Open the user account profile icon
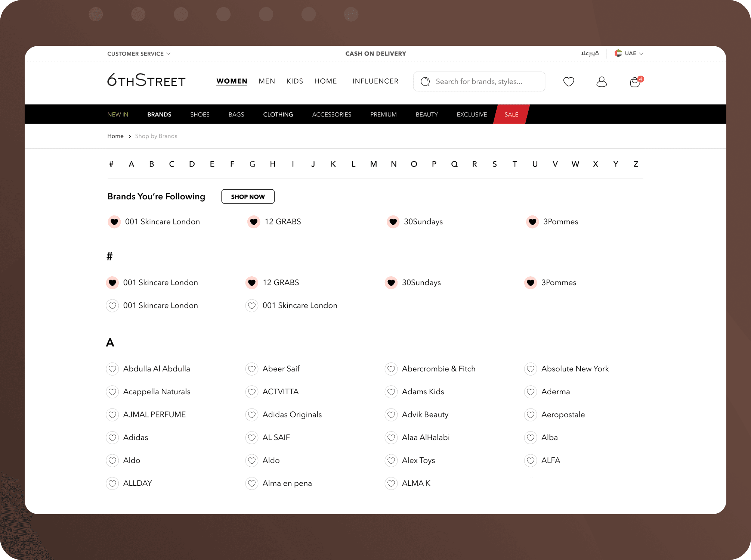Screen dimensions: 751x560 click(601, 81)
